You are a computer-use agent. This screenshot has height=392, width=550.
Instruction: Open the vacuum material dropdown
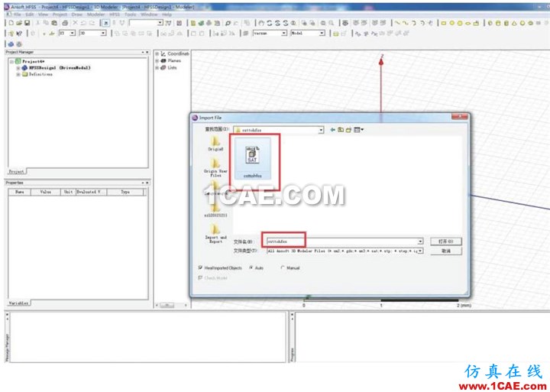point(284,34)
